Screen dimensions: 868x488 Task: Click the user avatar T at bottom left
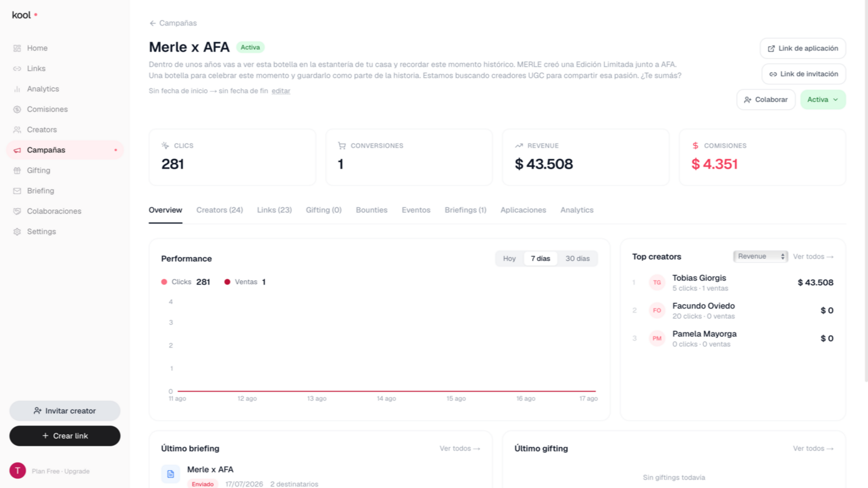17,471
